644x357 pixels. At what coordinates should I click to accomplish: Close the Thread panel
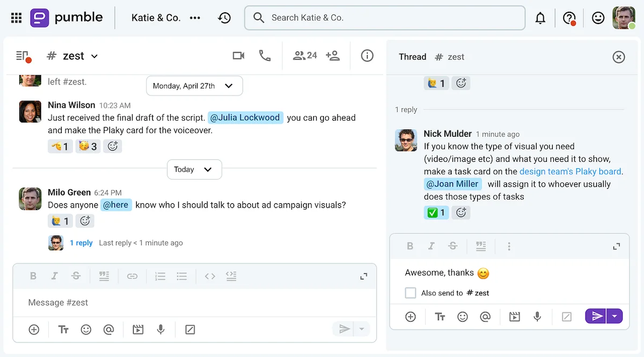[619, 57]
